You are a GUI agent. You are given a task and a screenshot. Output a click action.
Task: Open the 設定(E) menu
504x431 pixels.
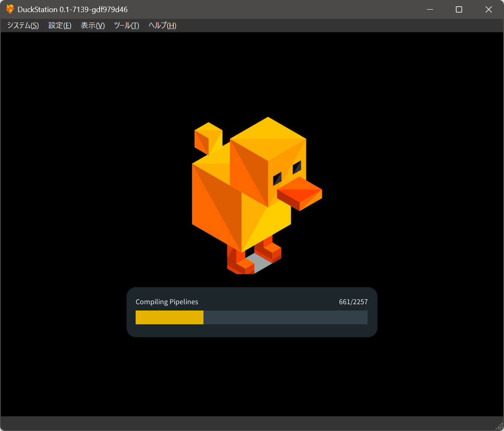click(x=60, y=26)
